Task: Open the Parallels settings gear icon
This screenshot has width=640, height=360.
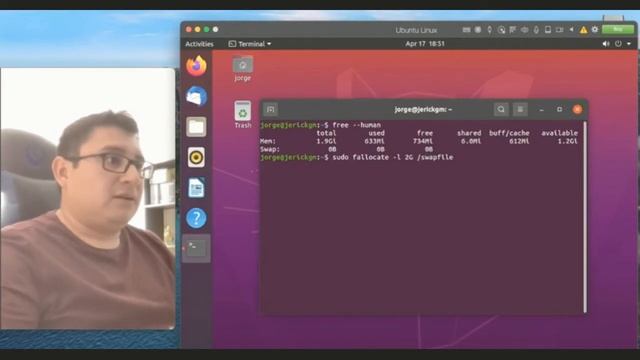Action: [595, 29]
